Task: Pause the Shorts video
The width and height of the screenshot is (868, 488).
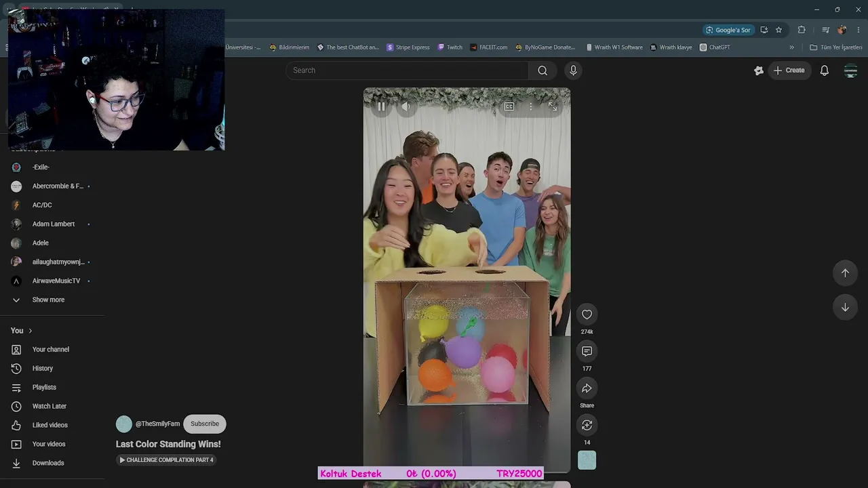Action: pos(381,106)
